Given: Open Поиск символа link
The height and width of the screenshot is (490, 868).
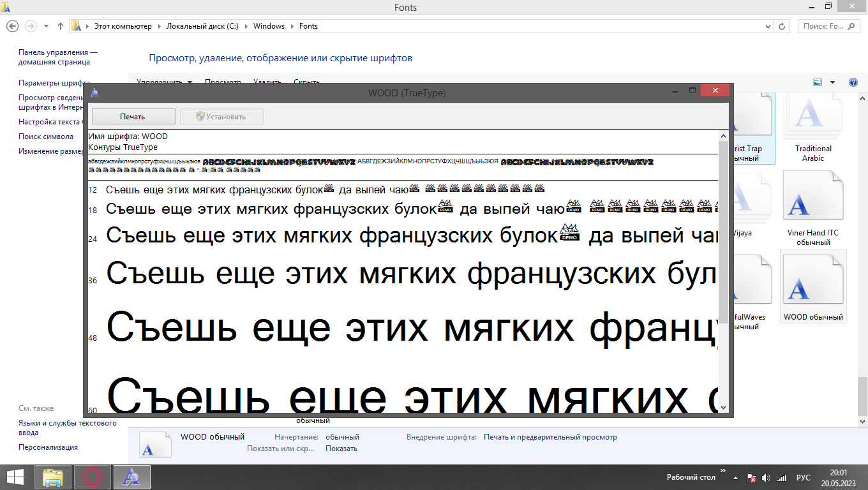Looking at the screenshot, I should pos(45,136).
